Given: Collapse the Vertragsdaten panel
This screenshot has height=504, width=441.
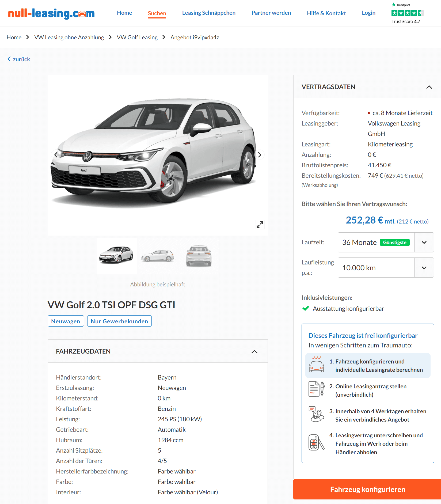Looking at the screenshot, I should (x=429, y=87).
